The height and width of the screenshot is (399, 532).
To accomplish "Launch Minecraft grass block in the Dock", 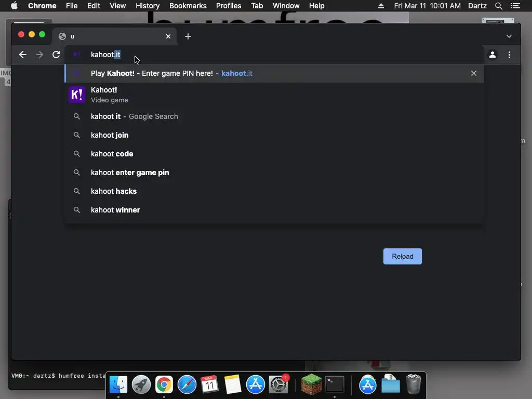I will pos(312,384).
